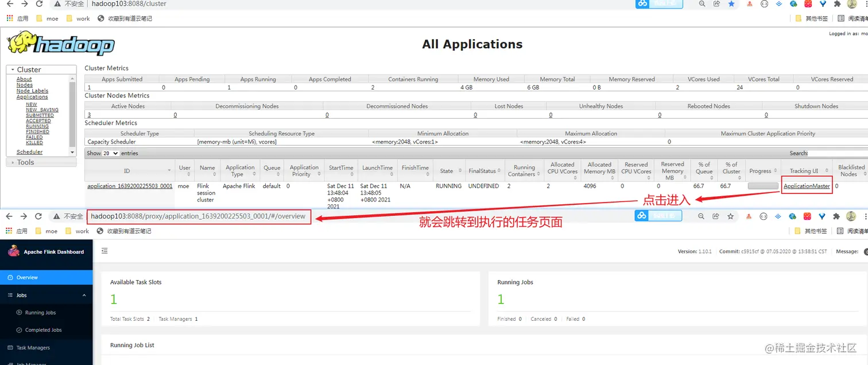This screenshot has height=365, width=868.
Task: Open the Node Labels link under Cluster
Action: coord(32,91)
